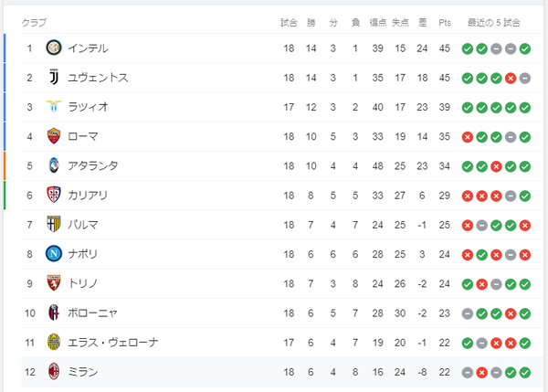This screenshot has height=392, width=548.
Task: Click the Atalanta club crest icon
Action: pos(54,165)
